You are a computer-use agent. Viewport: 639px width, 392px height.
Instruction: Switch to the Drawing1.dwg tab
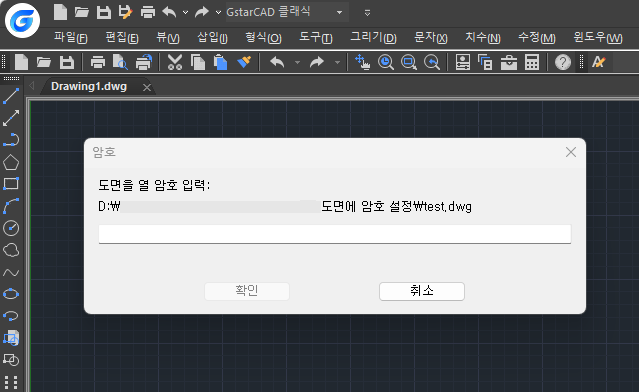[89, 86]
